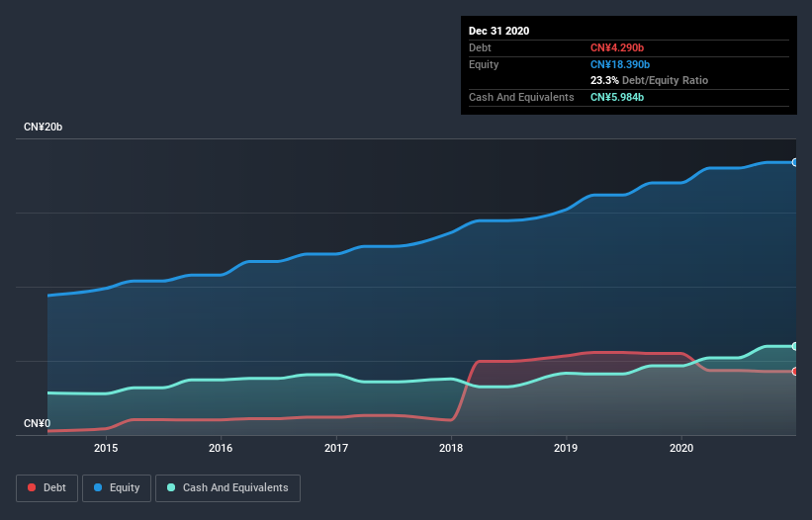Toggle the Equity series legend button
Image resolution: width=812 pixels, height=520 pixels.
coord(117,488)
